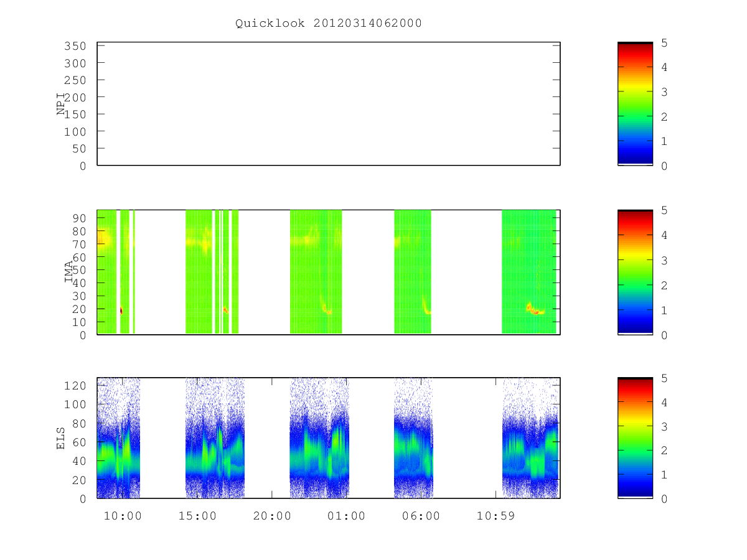
Task: Click the rightmost IMA data block
Action: (x=529, y=272)
